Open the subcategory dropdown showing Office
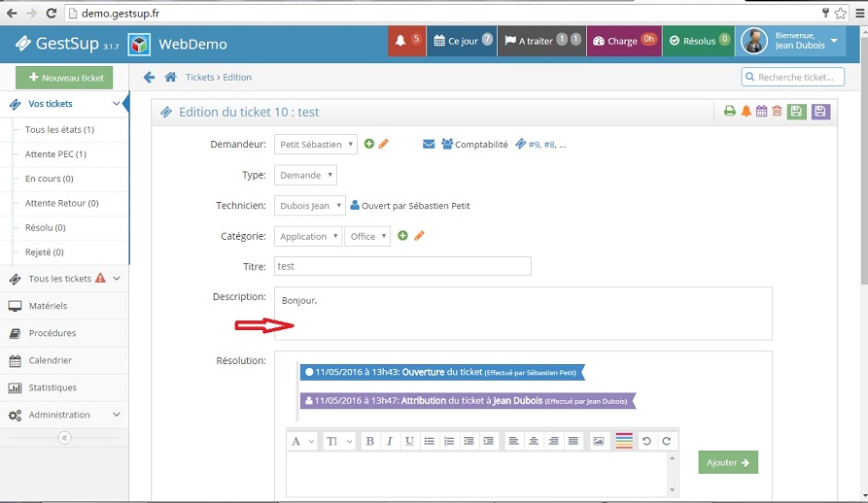Image resolution: width=868 pixels, height=503 pixels. pyautogui.click(x=367, y=236)
